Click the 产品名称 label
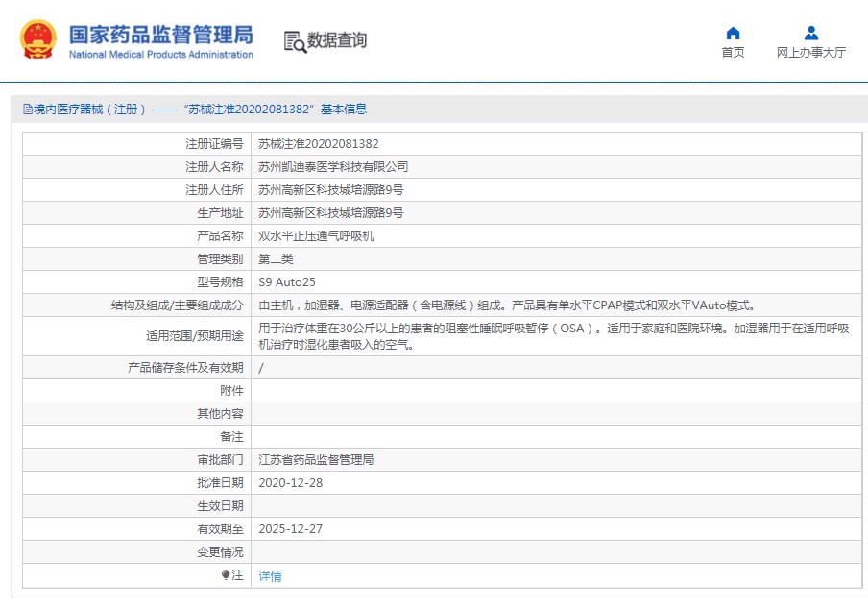The height and width of the screenshot is (609, 868). tap(220, 236)
